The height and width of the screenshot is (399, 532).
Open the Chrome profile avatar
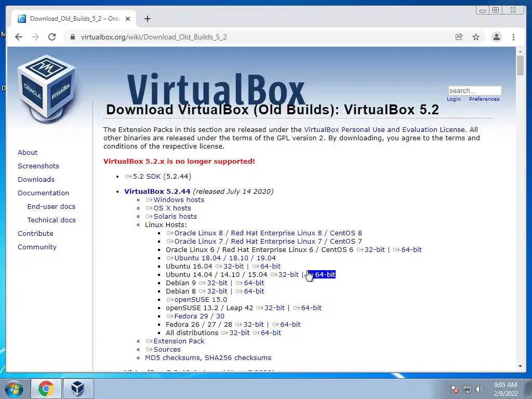(496, 37)
